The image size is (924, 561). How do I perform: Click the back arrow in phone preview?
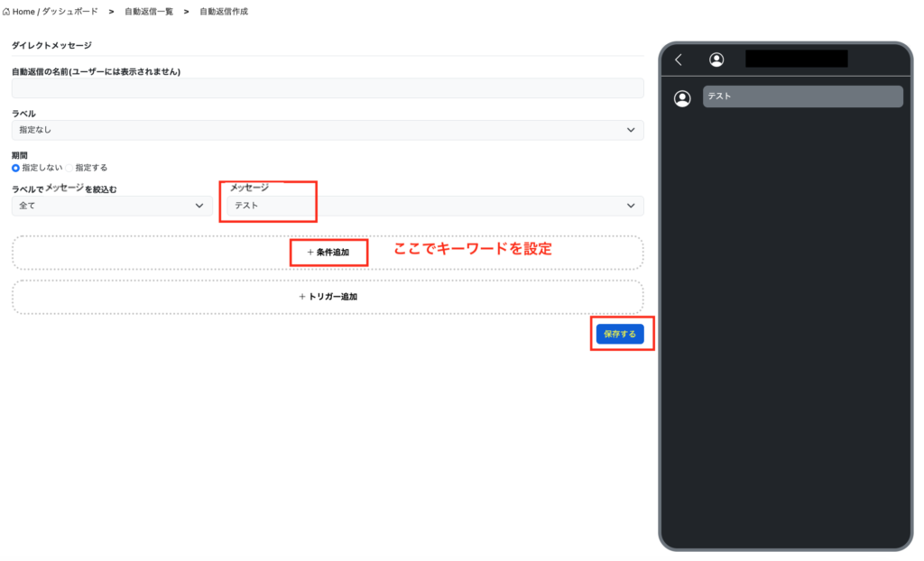679,60
